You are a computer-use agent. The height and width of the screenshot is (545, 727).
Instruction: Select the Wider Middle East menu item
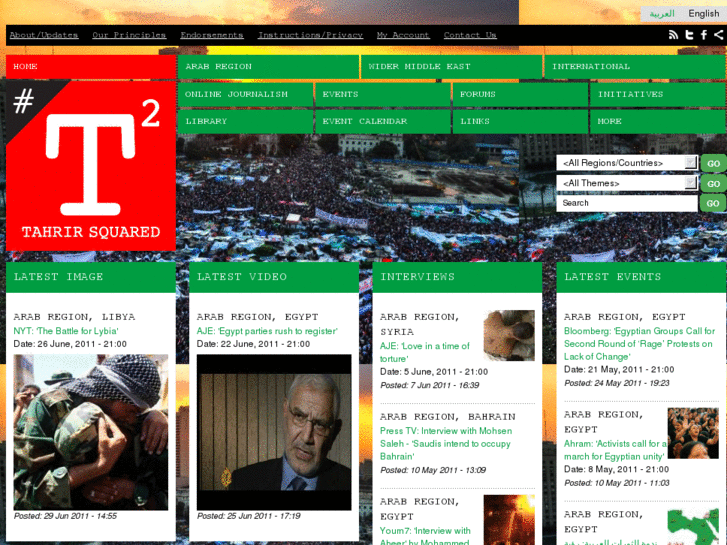click(452, 67)
